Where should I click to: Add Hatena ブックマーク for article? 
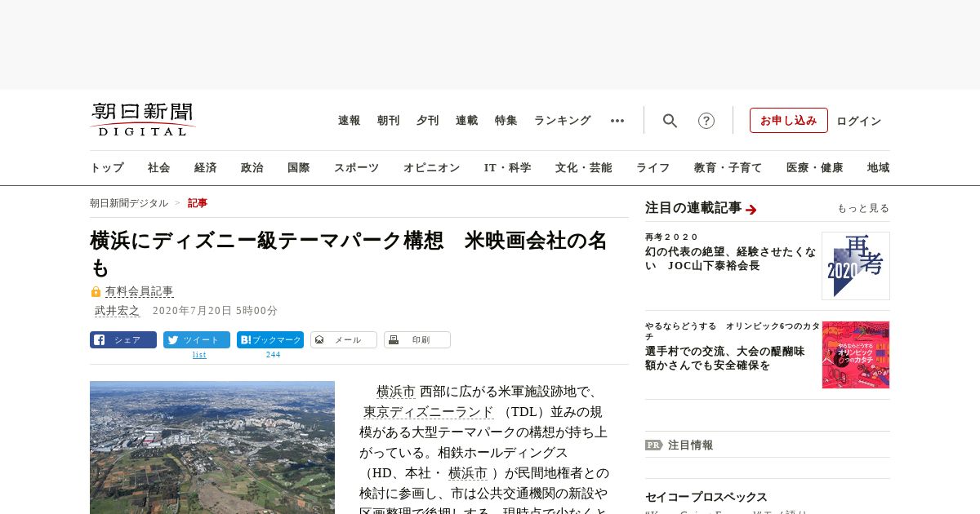(270, 340)
